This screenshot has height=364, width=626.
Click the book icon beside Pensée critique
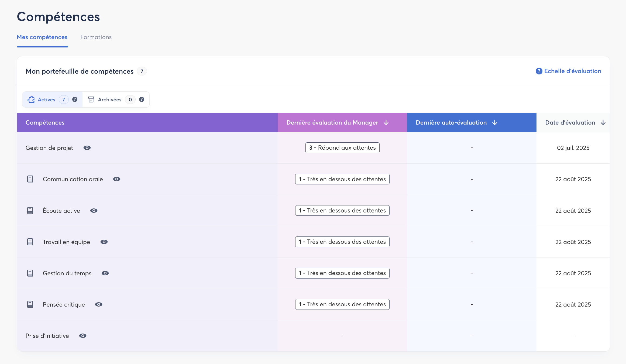pos(30,304)
